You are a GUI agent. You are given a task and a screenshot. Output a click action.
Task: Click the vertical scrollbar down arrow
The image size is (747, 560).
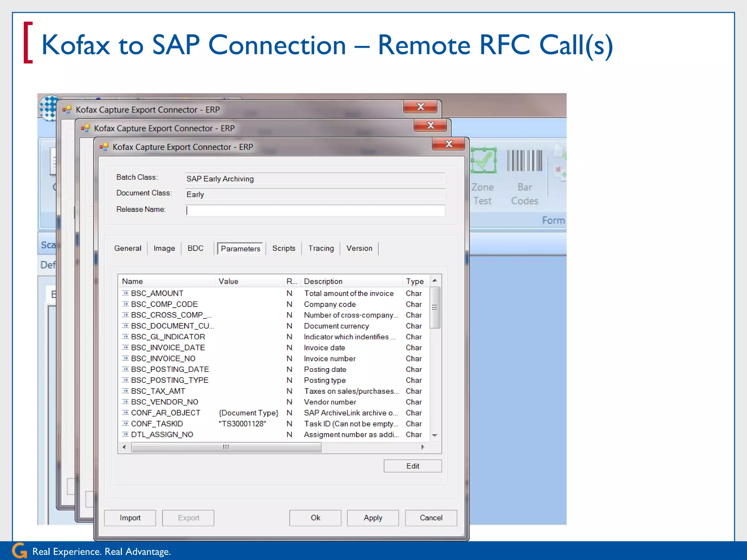click(435, 436)
